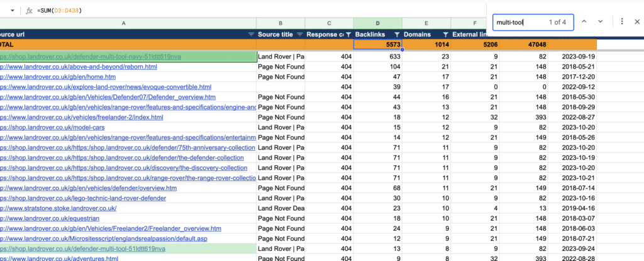This screenshot has width=644, height=261.
Task: Open the gb/en/home.htm link
Action: 58,77
